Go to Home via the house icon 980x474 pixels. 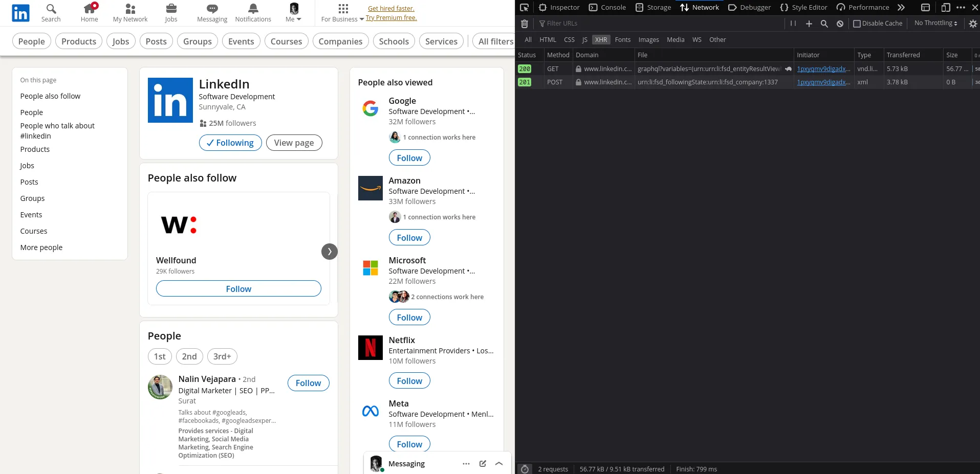pos(89,13)
